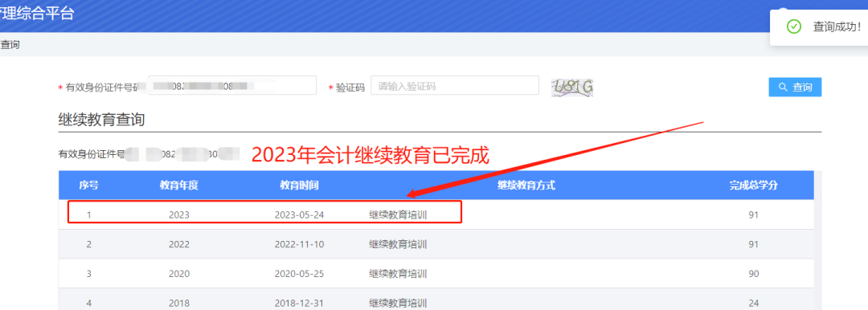Click the credit value 90
The width and height of the screenshot is (868, 310).
[x=753, y=274]
